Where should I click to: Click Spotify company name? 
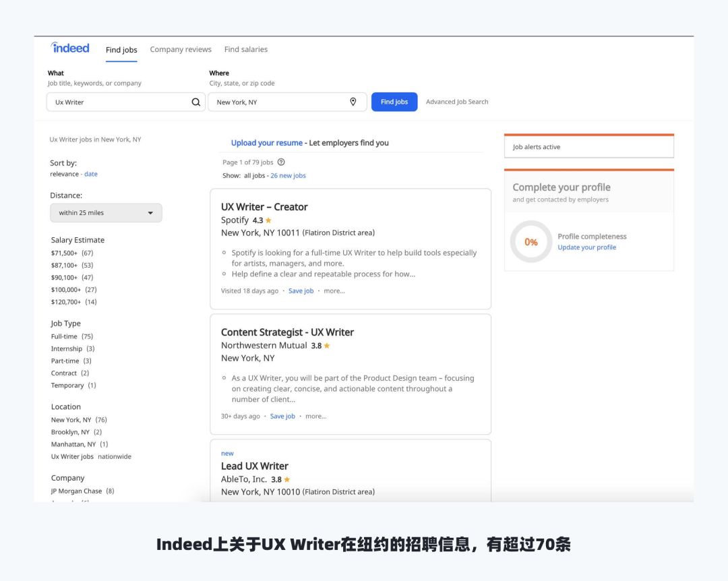235,220
